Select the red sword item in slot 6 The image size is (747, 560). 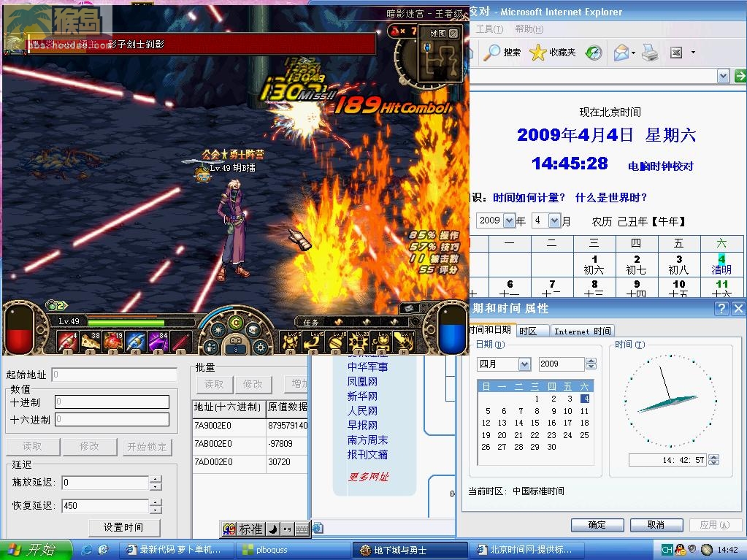[x=182, y=342]
